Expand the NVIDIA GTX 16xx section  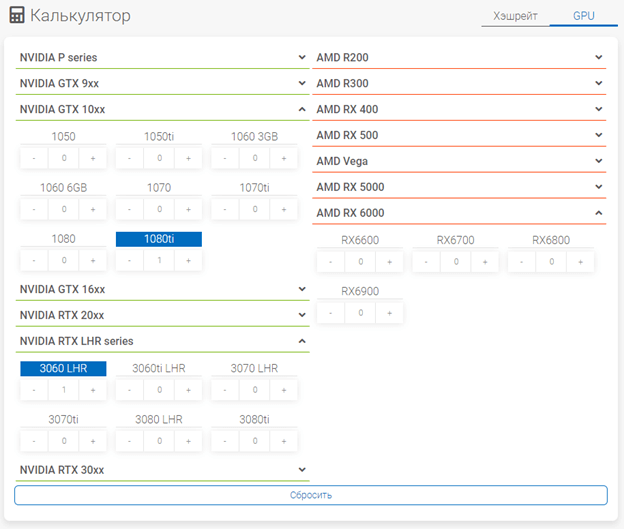pos(162,289)
